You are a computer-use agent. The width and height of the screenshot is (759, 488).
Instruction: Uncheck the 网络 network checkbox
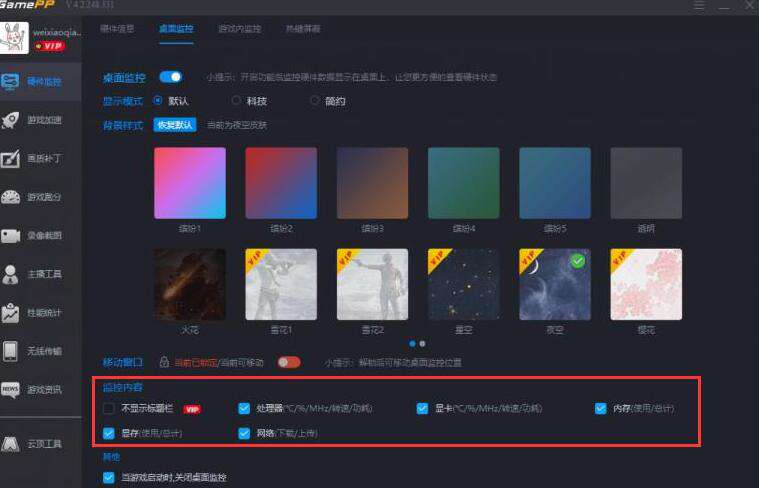coord(244,433)
